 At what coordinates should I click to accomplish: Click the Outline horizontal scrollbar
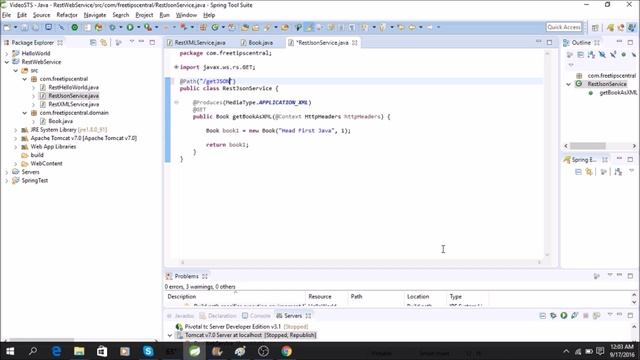tap(588, 146)
